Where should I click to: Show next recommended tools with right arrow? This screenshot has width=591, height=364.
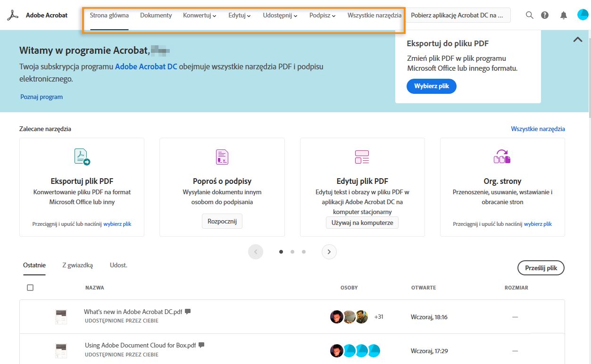[x=329, y=252]
